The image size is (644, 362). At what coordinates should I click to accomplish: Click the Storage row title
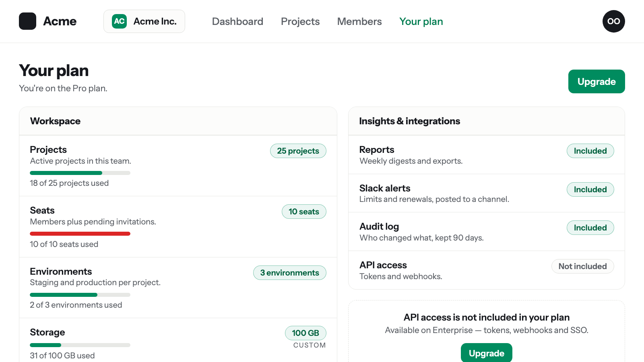[x=47, y=332]
